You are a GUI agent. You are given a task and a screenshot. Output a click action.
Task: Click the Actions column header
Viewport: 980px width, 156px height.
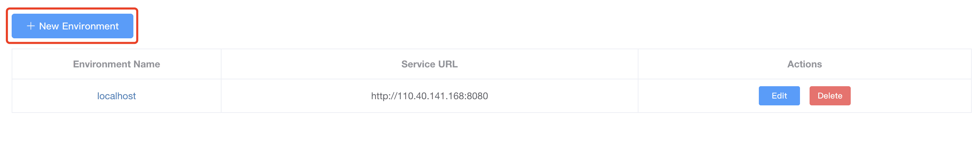point(804,64)
